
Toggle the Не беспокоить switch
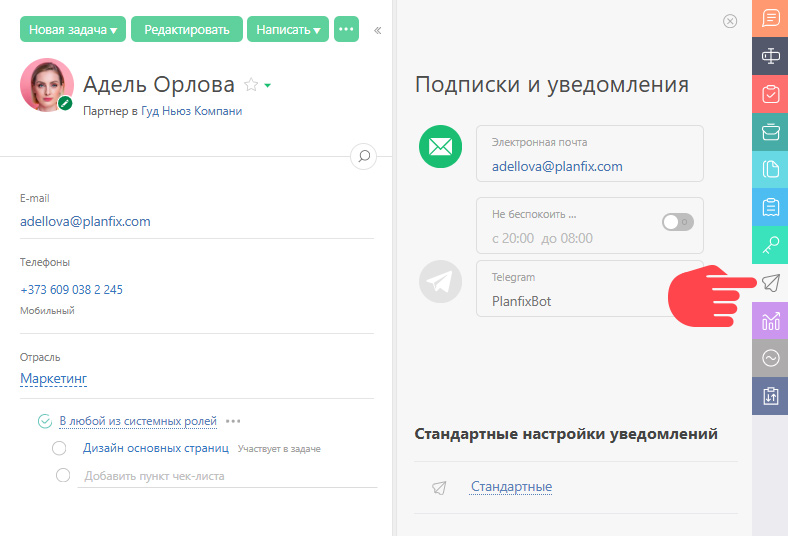click(x=677, y=222)
